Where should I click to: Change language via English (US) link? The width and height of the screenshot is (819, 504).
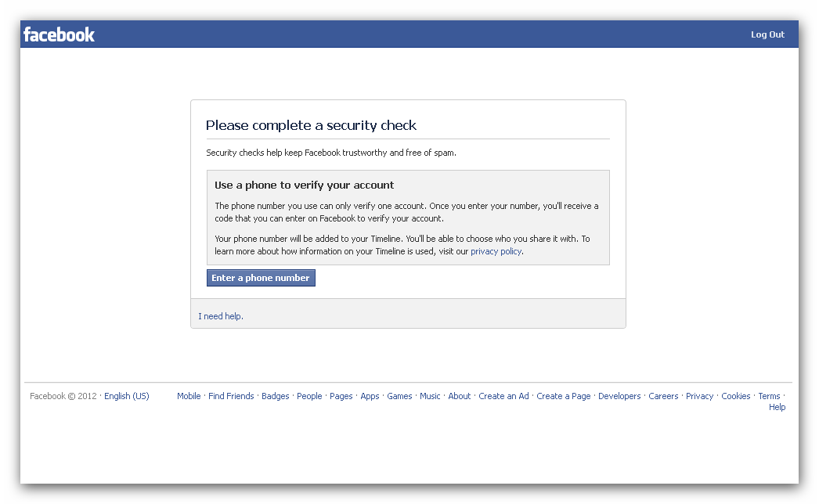(126, 396)
